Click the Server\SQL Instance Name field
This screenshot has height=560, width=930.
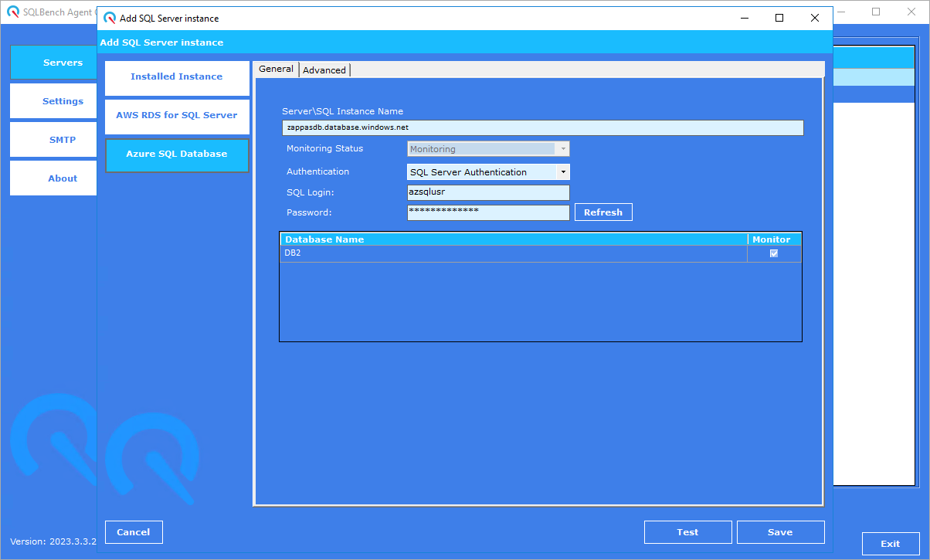[543, 127]
